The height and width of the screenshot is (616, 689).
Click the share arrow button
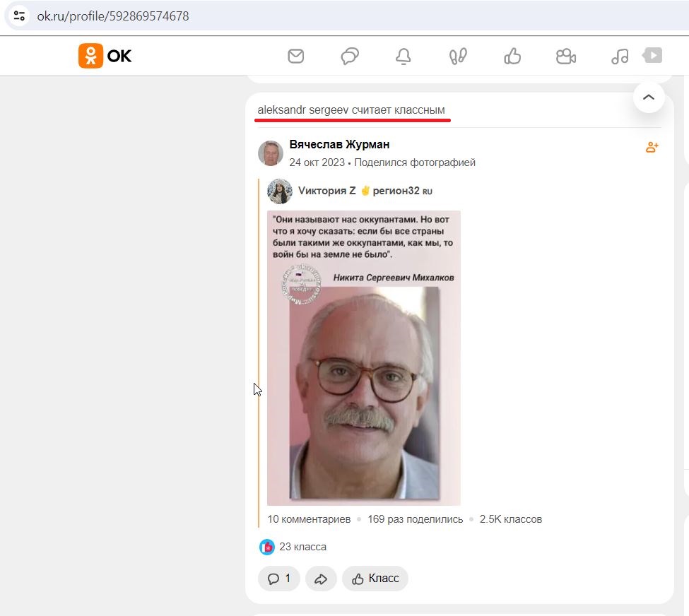321,579
